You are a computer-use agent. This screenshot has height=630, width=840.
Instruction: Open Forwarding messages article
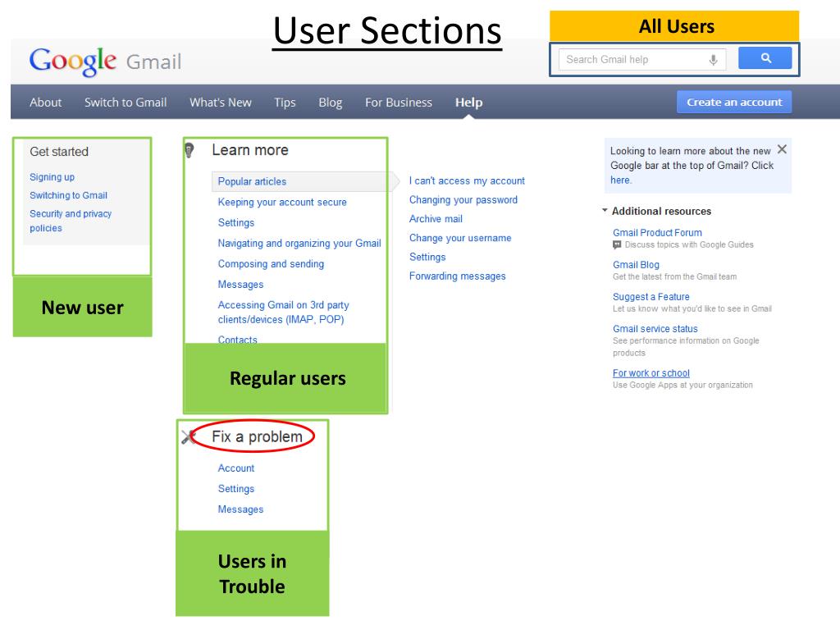click(x=458, y=276)
